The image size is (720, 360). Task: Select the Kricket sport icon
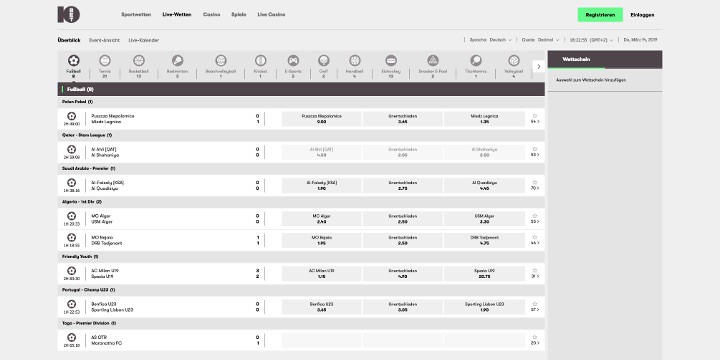(x=260, y=60)
